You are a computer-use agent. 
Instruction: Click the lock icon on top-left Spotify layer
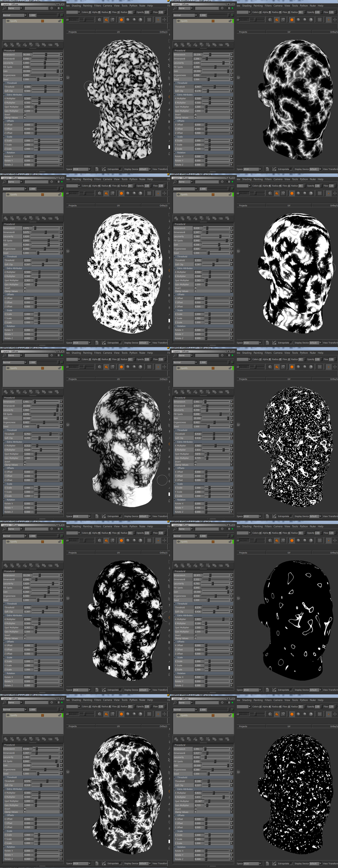[59, 21]
